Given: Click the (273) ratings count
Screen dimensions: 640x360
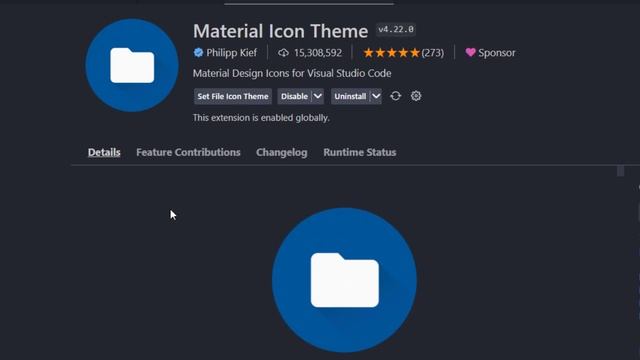Looking at the screenshot, I should [433, 53].
